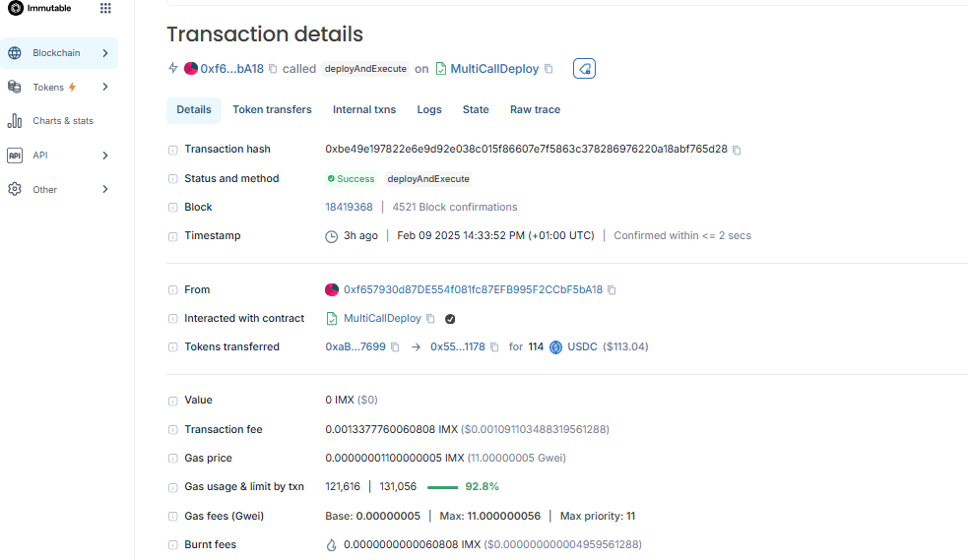
Task: Click the deployAndExecute method tag in Status row
Action: coord(428,179)
